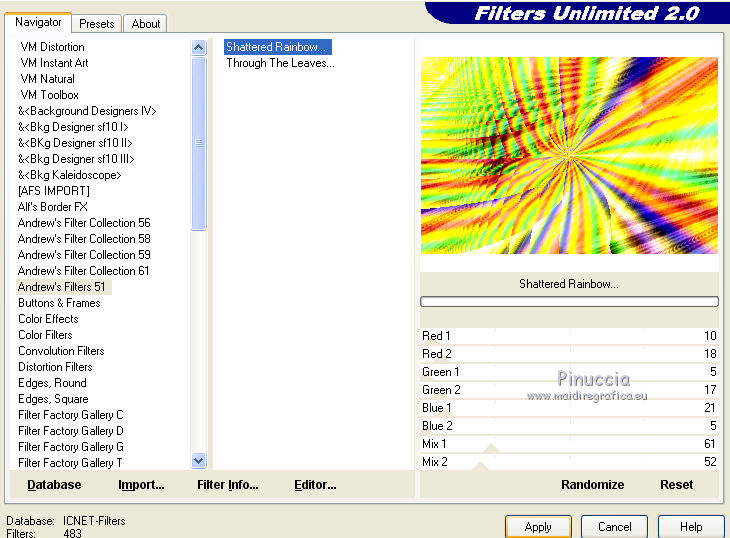Click the Green 1 slider
730x538 pixels.
[569, 372]
